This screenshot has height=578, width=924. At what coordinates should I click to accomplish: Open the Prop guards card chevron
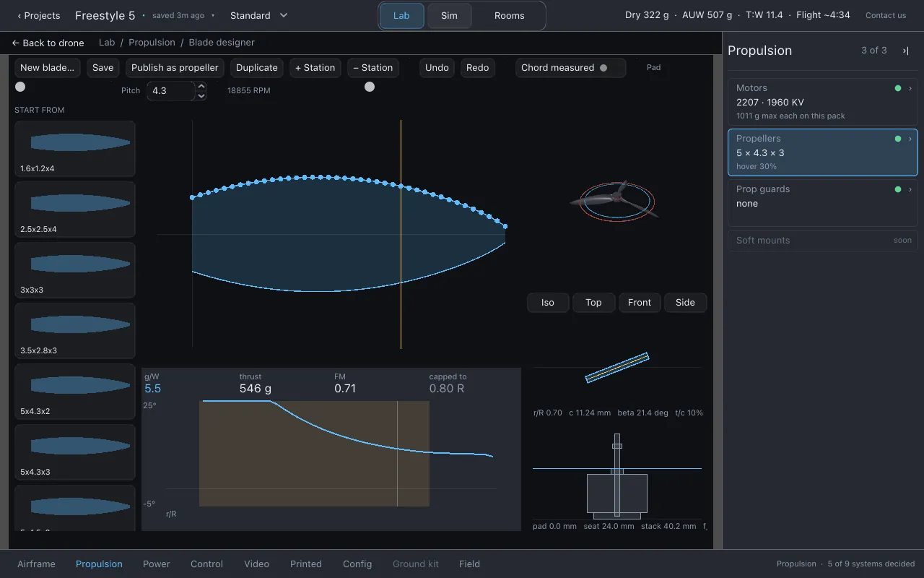pos(910,189)
